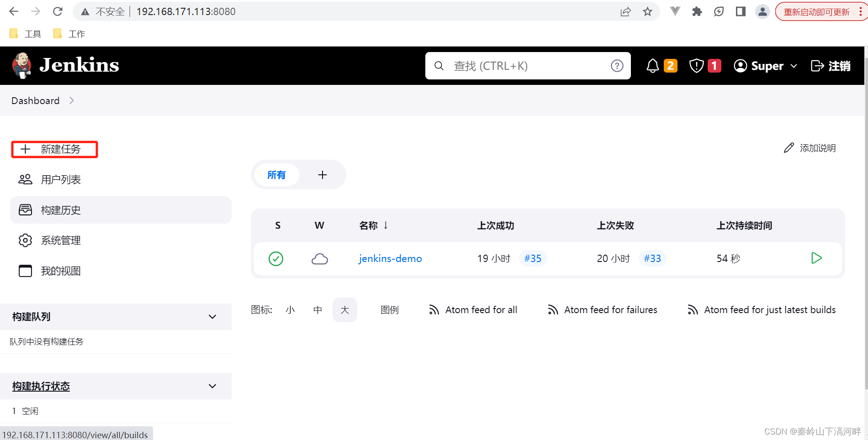868x440 pixels.
Task: Click the V-shaped extension icon
Action: tap(675, 11)
